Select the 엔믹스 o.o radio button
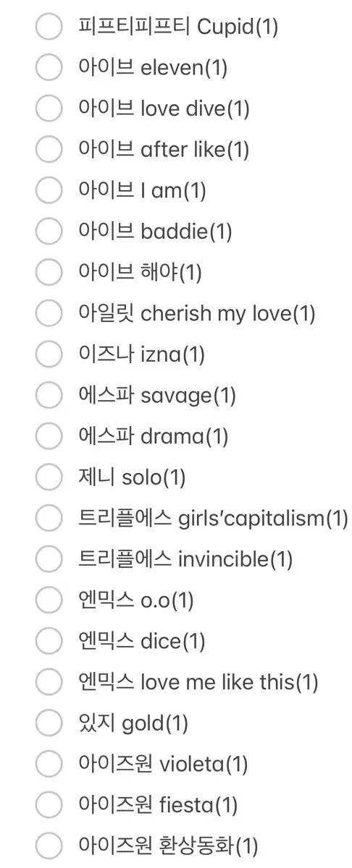 tap(49, 600)
